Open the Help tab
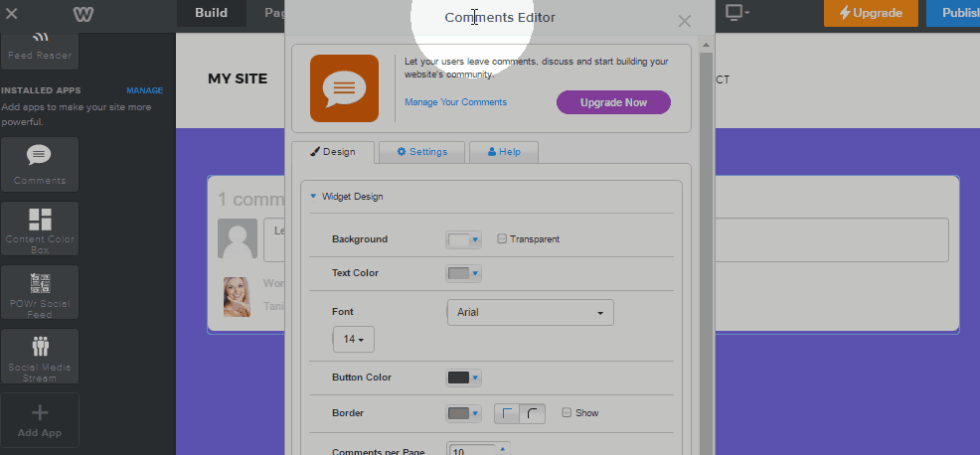This screenshot has height=455, width=980. [504, 152]
